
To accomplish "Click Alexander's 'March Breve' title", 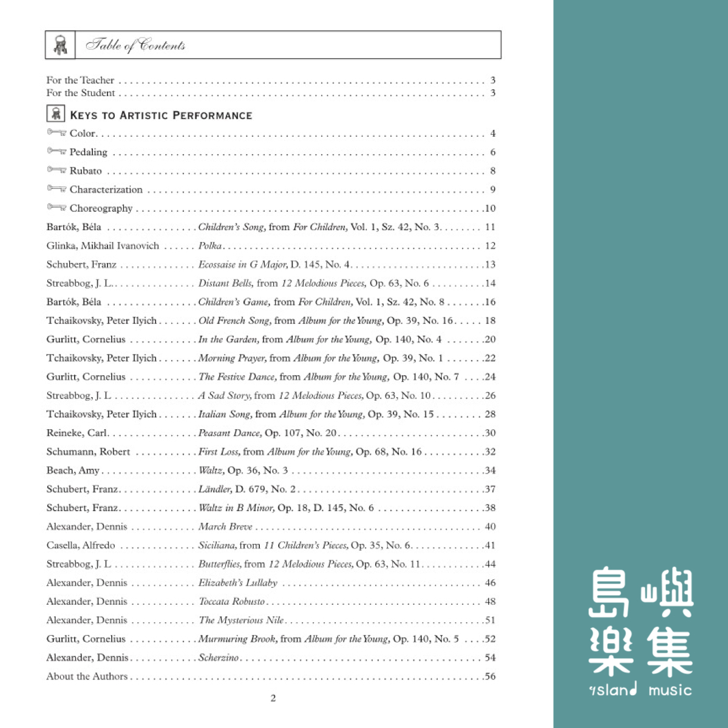I will (225, 526).
